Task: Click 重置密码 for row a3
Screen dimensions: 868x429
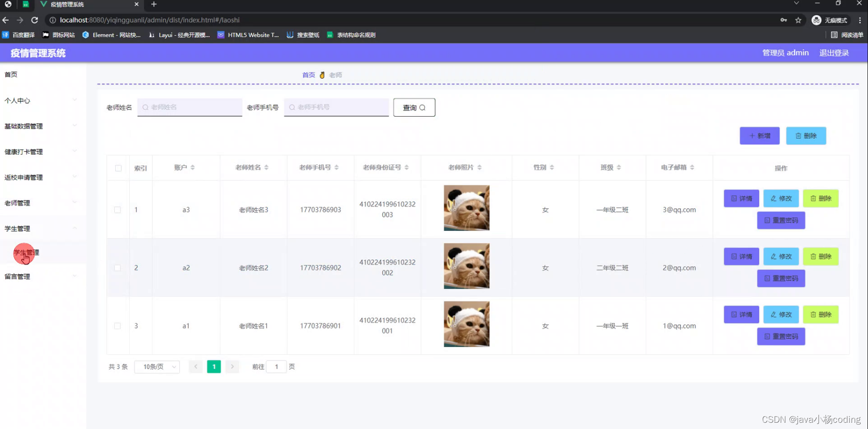Action: pyautogui.click(x=781, y=220)
